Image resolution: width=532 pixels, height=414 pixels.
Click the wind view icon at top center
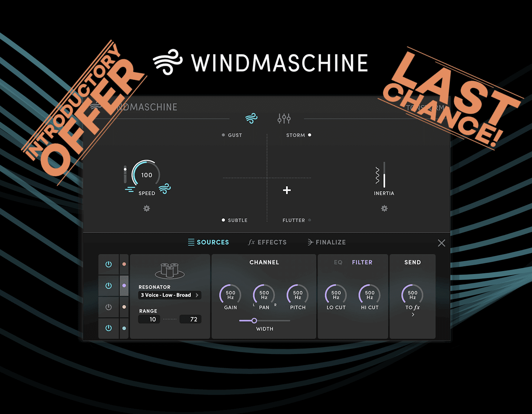tap(251, 118)
